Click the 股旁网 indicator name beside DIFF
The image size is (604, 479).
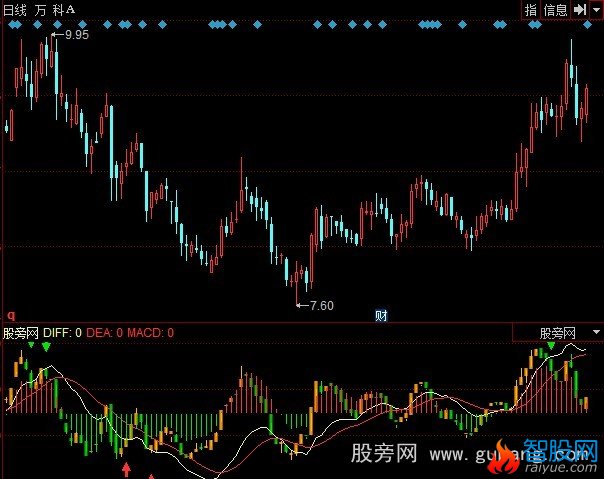tap(21, 333)
